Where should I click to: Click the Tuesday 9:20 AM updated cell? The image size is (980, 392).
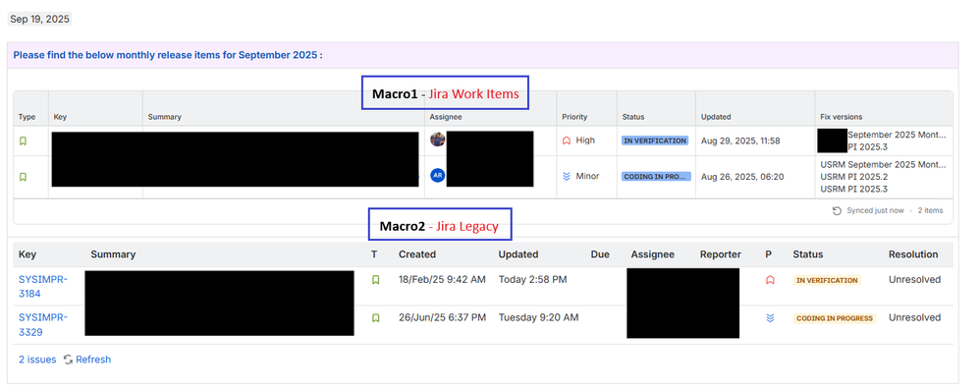pos(539,318)
